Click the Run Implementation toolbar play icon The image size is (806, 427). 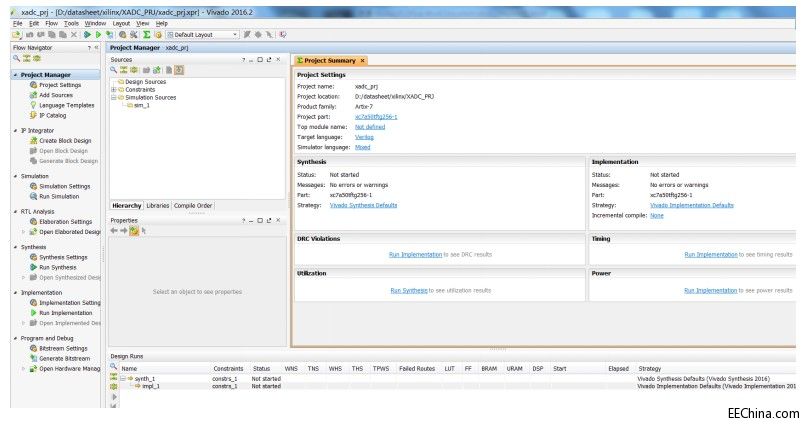click(98, 34)
